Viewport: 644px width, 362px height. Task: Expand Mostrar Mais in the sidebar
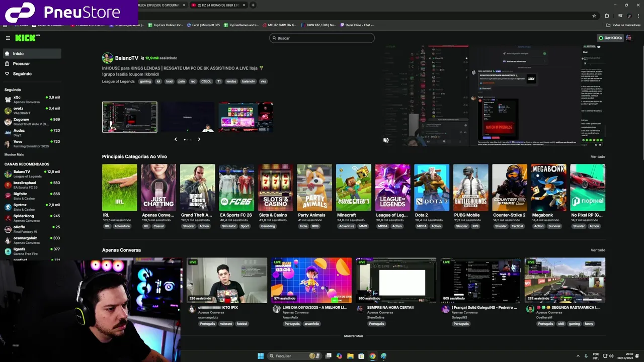point(14,155)
